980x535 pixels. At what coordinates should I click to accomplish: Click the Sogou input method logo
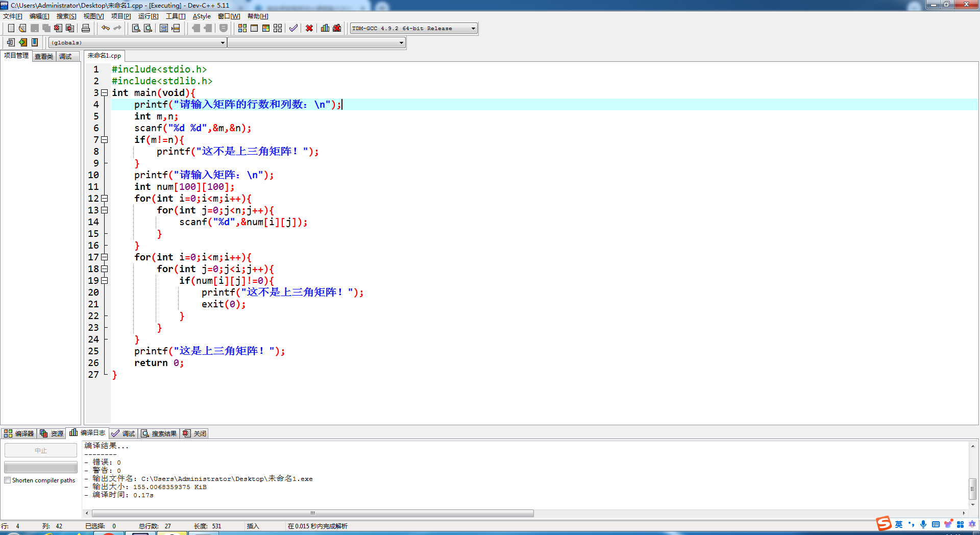884,524
